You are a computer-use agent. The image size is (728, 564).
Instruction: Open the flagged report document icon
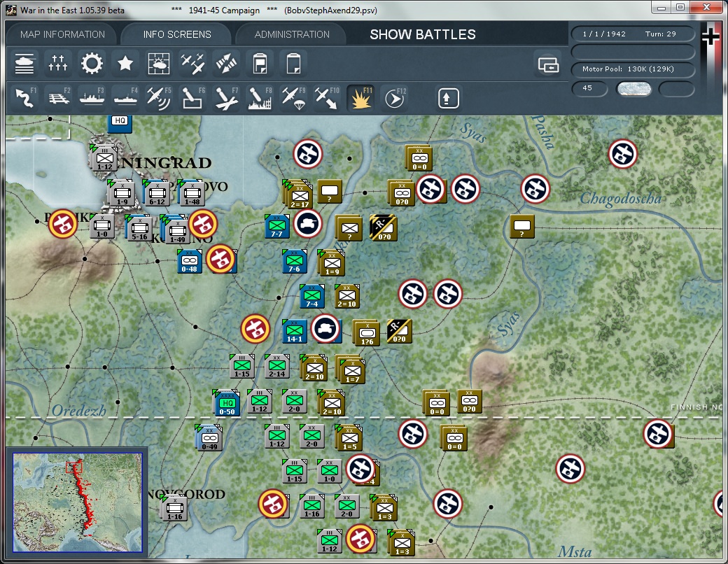[260, 64]
